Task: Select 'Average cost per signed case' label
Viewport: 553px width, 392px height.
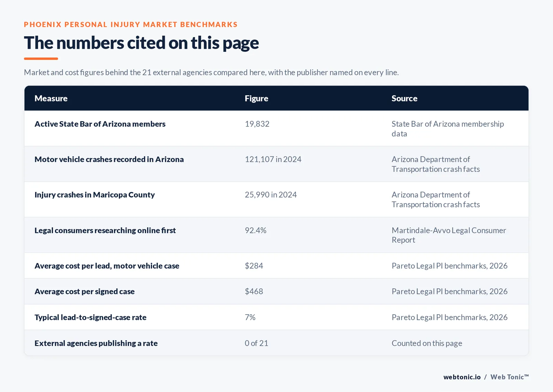Action: pos(85,291)
